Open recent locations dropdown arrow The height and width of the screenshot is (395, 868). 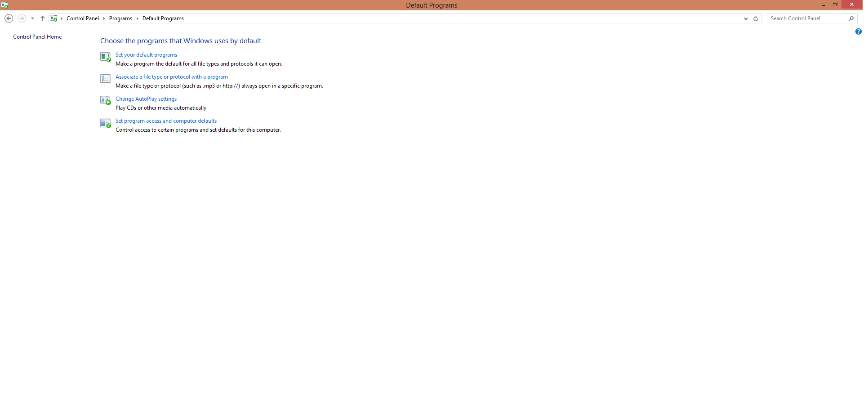tap(32, 18)
